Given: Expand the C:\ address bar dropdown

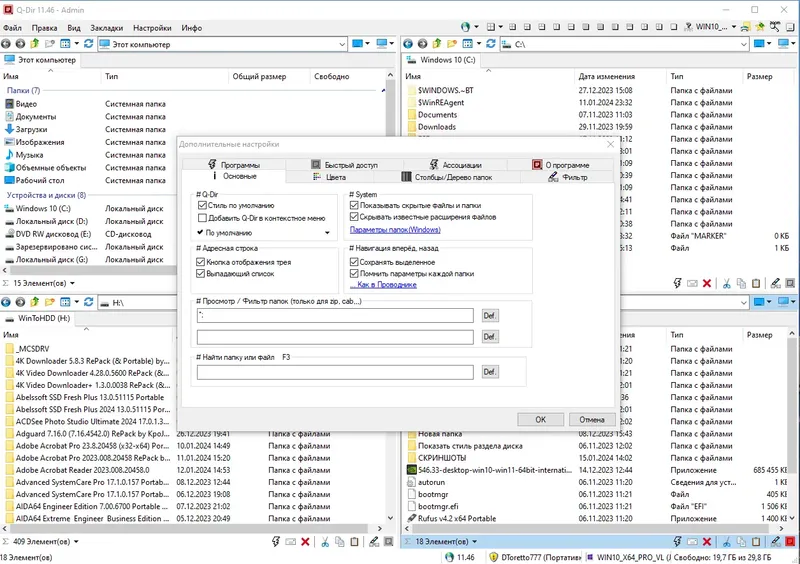Looking at the screenshot, I should click(x=743, y=44).
